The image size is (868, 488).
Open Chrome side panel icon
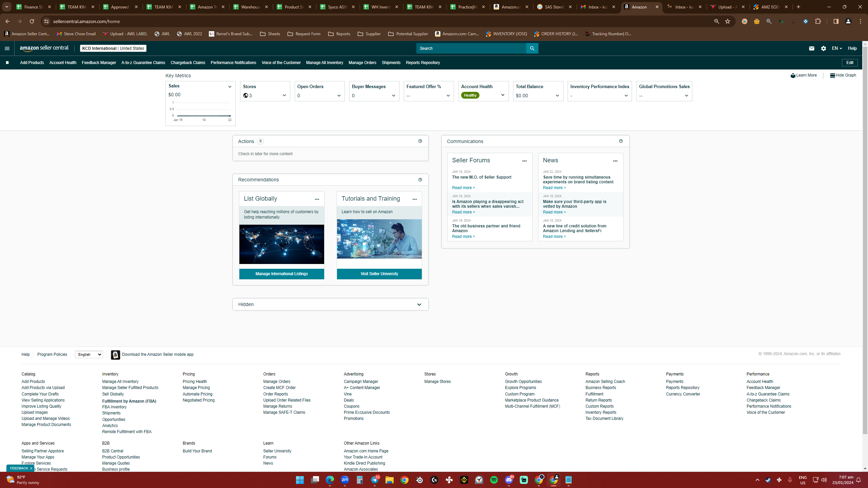(x=836, y=21)
